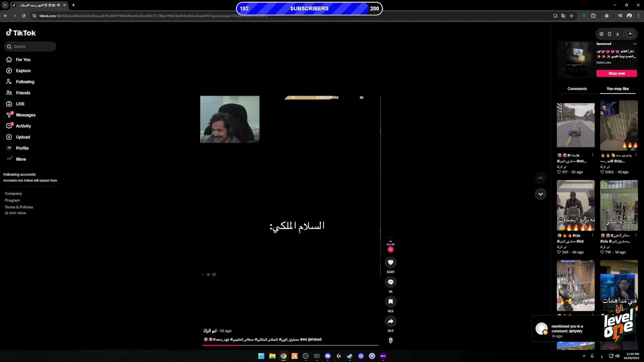
Task: Open the Nalah.care advertiser link
Action: tap(604, 63)
